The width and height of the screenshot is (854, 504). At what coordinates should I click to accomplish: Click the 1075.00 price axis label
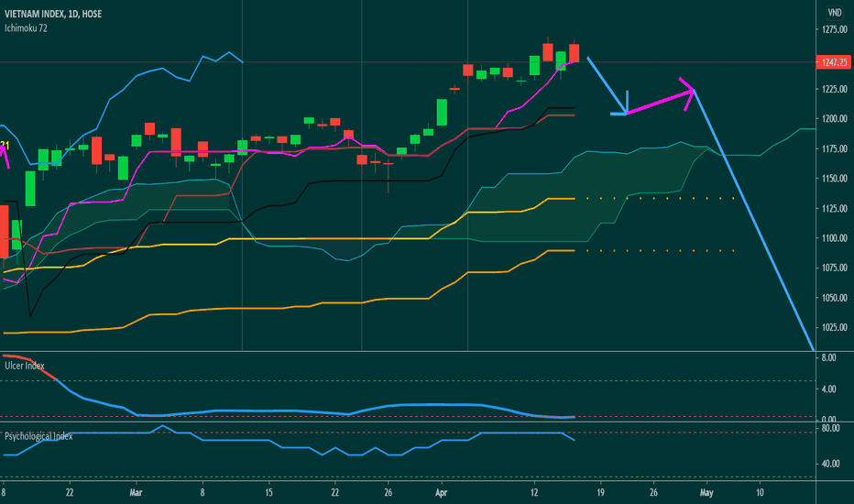point(835,268)
